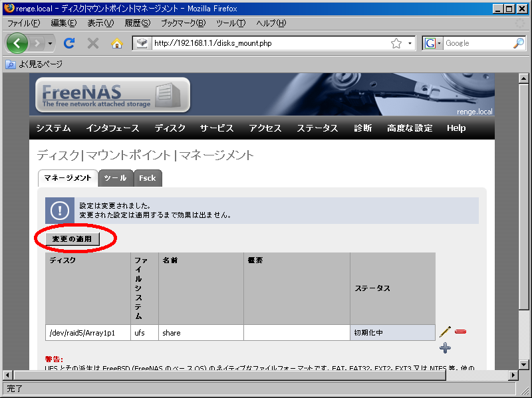The image size is (532, 398).
Task: Open the アクセス navigation menu
Action: point(265,128)
